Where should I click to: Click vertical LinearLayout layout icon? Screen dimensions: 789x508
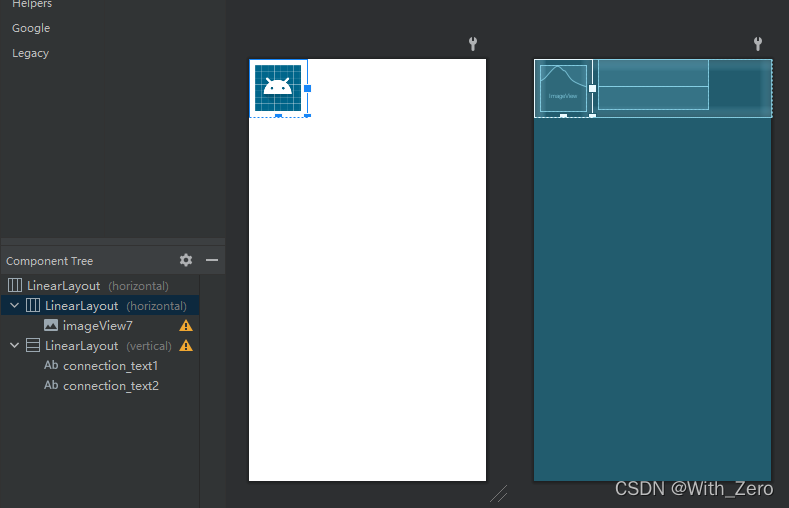click(33, 346)
